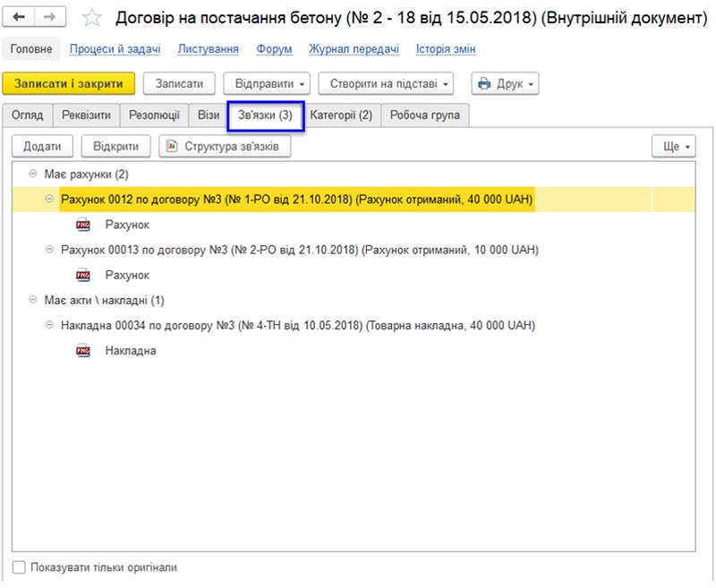Select row Рахунок 0012 по договору №3

click(354, 200)
